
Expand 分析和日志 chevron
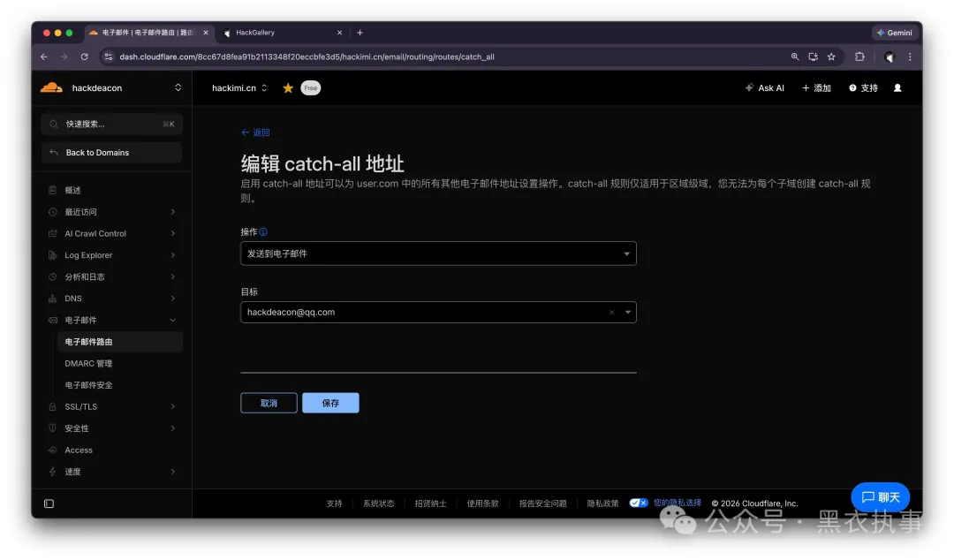tap(173, 277)
